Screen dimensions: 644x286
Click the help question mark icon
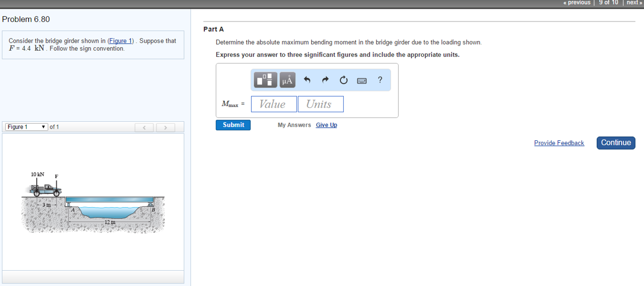pos(380,80)
